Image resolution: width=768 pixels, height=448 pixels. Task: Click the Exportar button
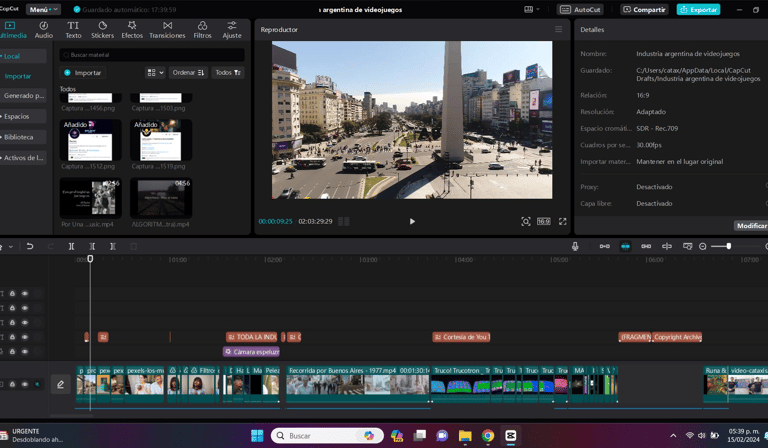pyautogui.click(x=698, y=9)
